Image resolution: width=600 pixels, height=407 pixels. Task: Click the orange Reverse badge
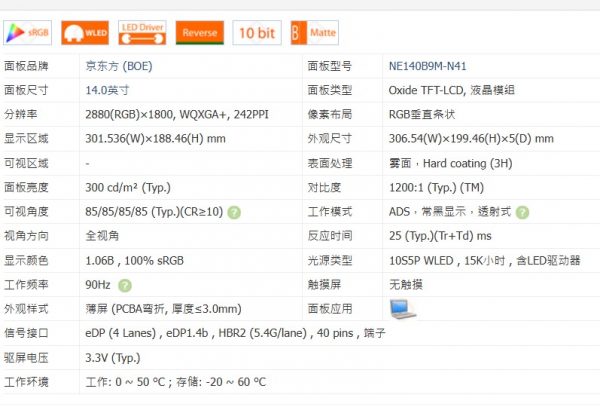coord(201,32)
